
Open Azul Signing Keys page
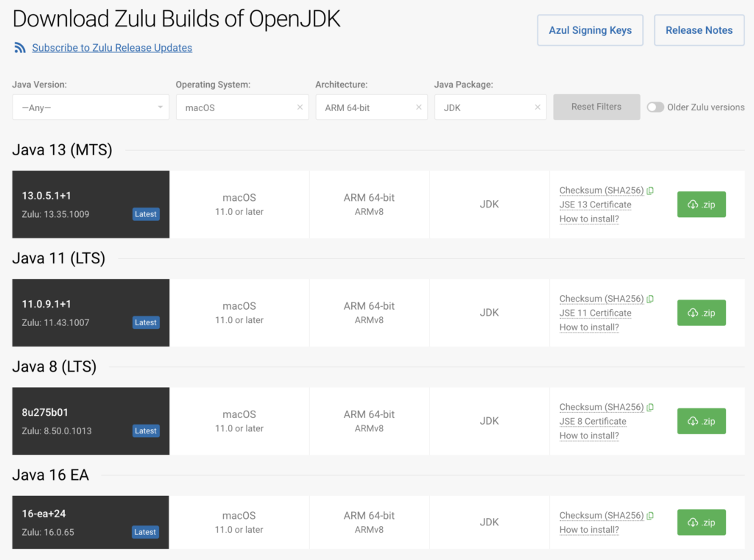click(590, 30)
